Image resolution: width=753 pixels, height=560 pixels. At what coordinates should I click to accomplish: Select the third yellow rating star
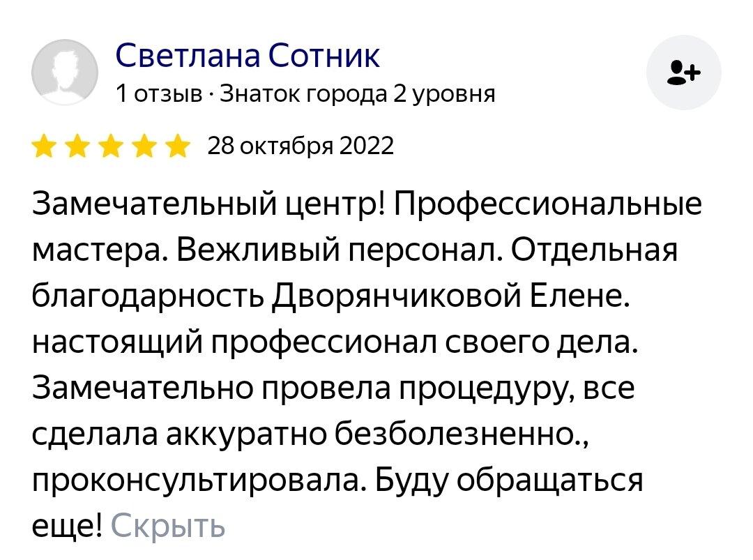[x=112, y=146]
